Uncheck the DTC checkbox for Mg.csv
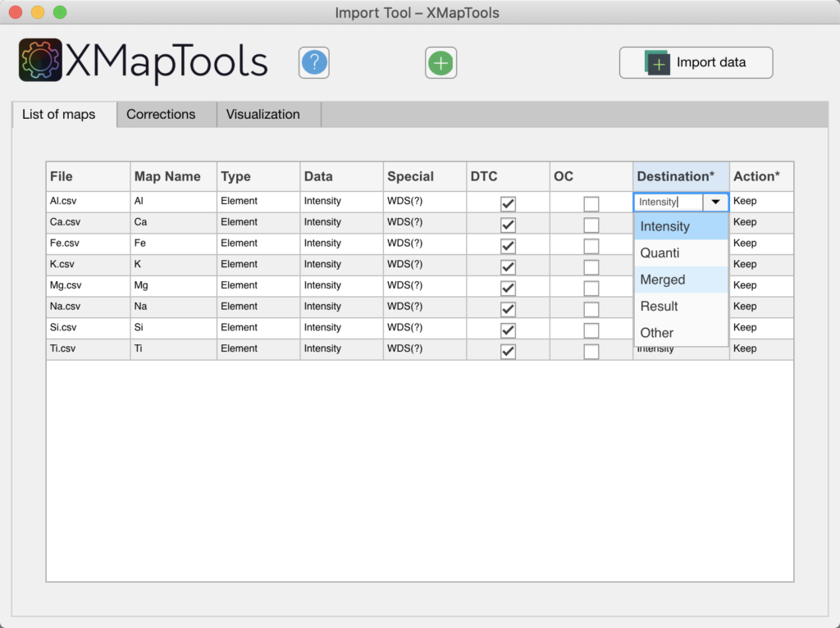This screenshot has width=840, height=628. (x=508, y=288)
